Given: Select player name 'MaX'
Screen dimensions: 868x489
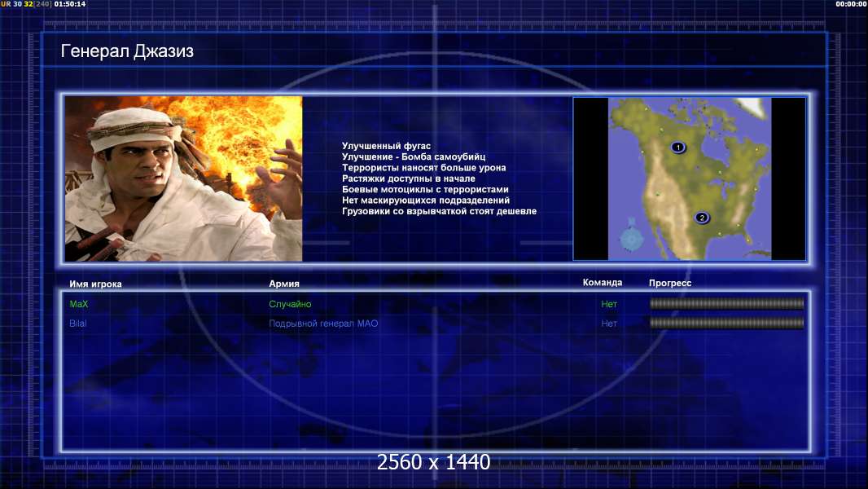Looking at the screenshot, I should (79, 304).
